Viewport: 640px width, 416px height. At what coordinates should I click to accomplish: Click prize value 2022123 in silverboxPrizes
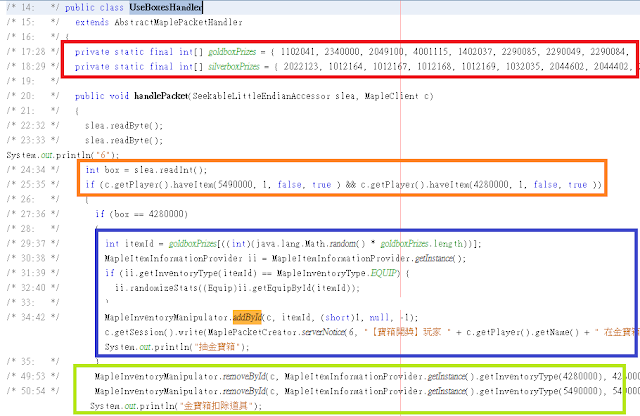pyautogui.click(x=301, y=67)
